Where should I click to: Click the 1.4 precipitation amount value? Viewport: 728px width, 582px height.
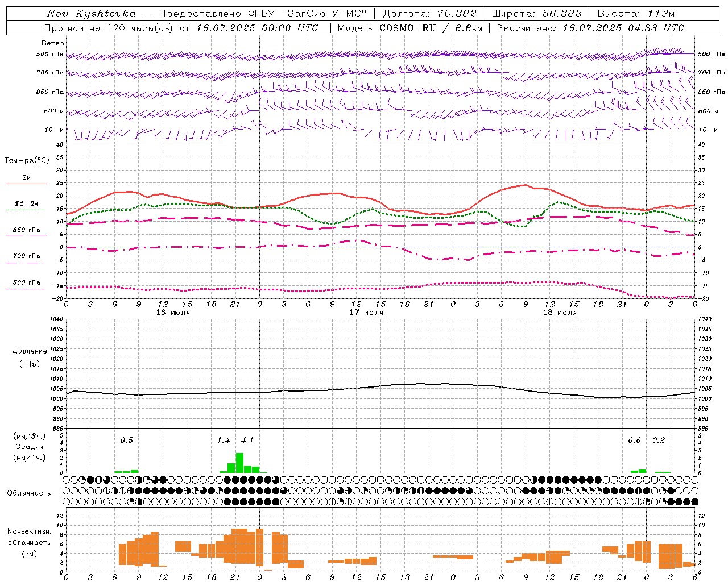point(224,440)
